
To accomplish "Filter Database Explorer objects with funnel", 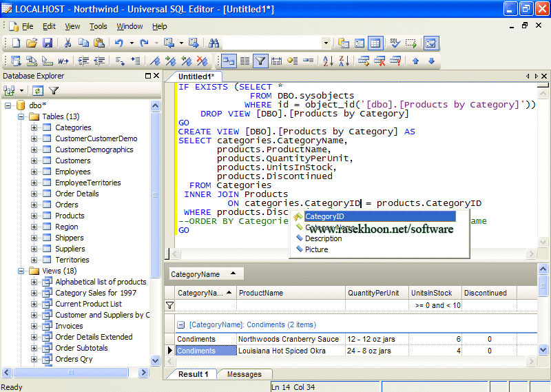I will click(54, 91).
